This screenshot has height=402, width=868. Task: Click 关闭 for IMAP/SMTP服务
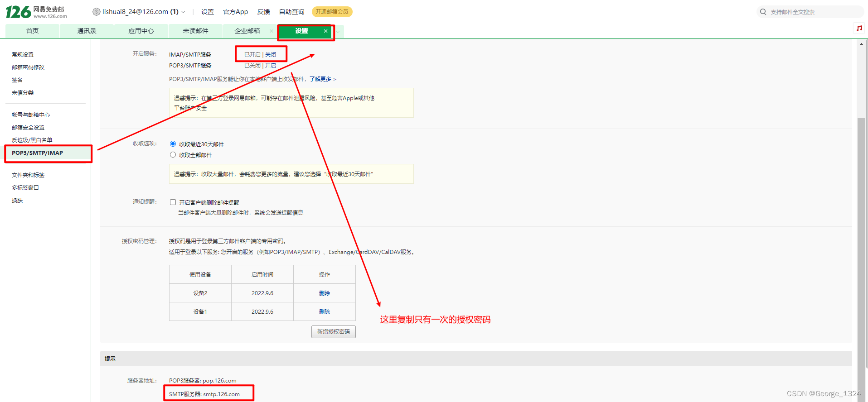tap(271, 54)
